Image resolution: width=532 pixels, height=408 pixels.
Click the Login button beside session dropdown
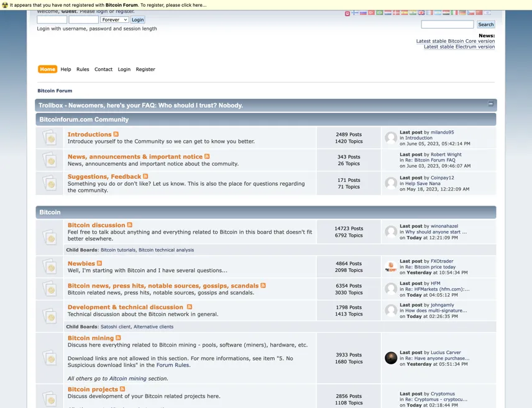pyautogui.click(x=138, y=20)
